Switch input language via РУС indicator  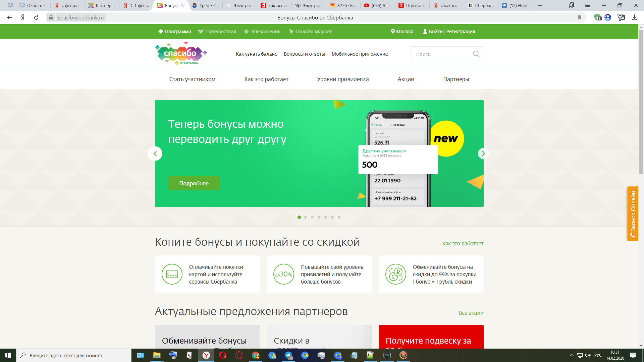(x=598, y=355)
